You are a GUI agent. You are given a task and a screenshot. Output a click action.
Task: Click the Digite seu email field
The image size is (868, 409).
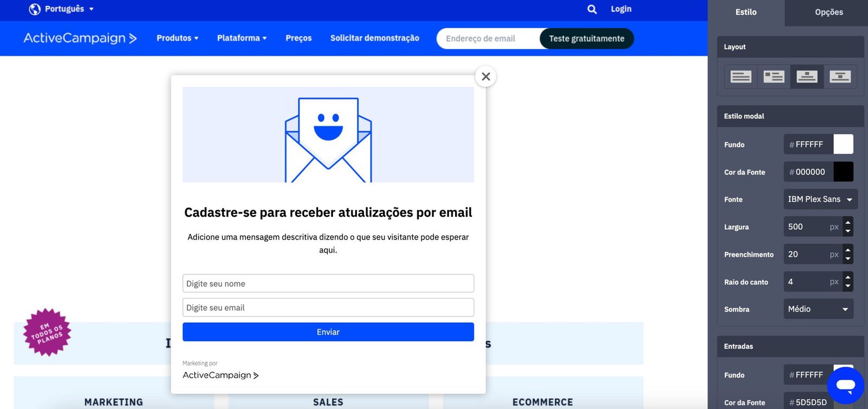tap(328, 307)
